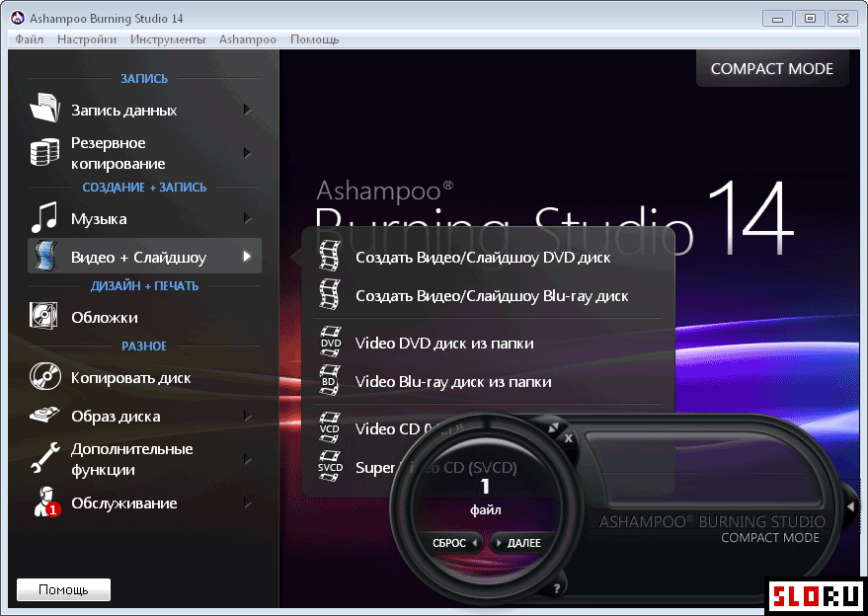
Task: Click the DVD film icon
Action: [x=331, y=342]
